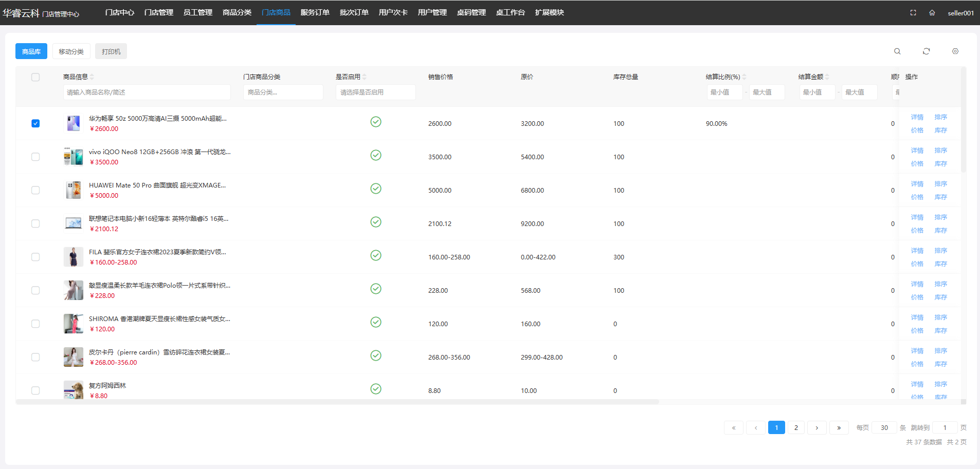Switch to 服务订单 menu tab
This screenshot has width=980, height=469.
(315, 12)
